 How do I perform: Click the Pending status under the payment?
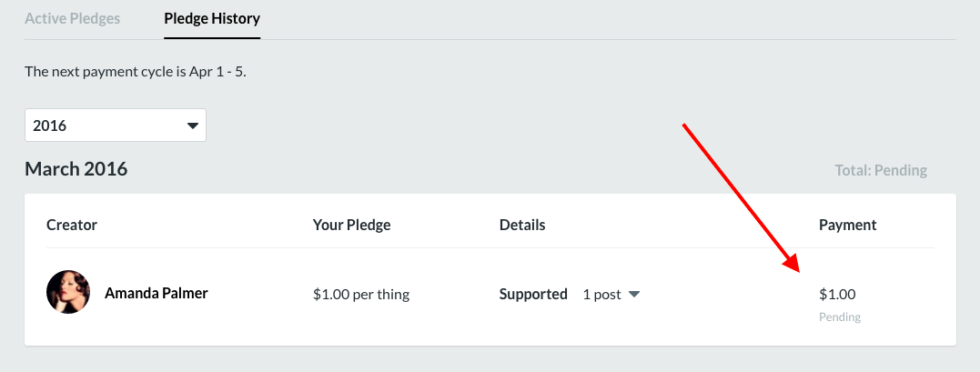839,317
